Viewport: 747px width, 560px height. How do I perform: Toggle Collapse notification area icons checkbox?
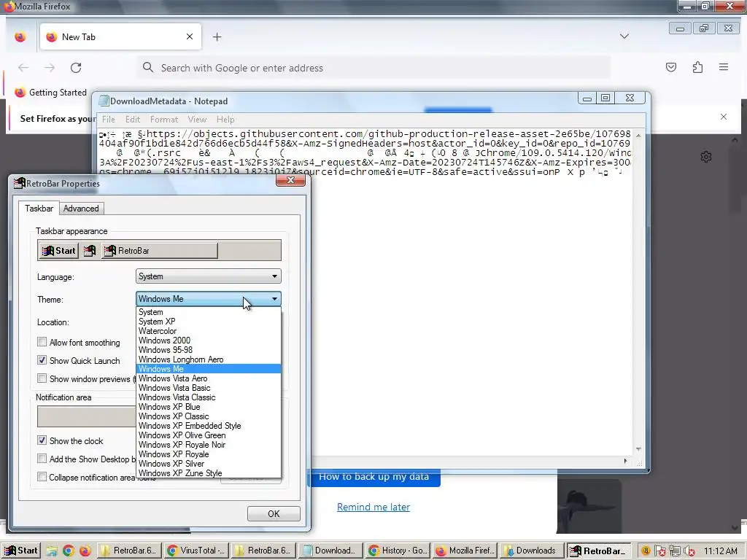(42, 477)
